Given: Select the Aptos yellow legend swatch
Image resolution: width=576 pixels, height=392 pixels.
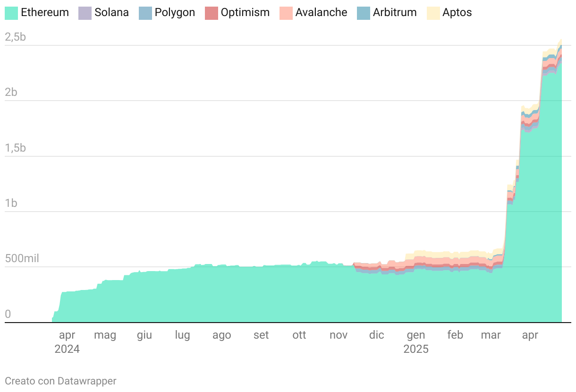Looking at the screenshot, I should point(433,13).
